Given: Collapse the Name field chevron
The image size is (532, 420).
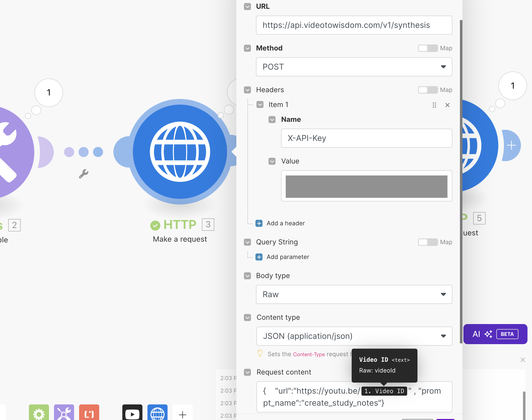Looking at the screenshot, I should tap(272, 120).
